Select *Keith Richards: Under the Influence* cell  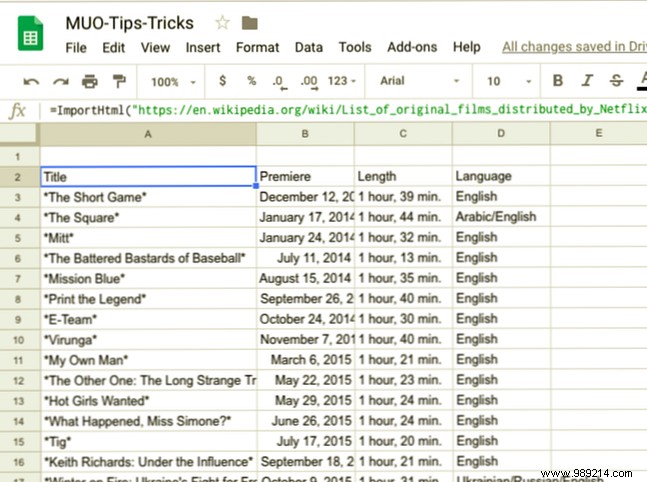click(x=148, y=462)
